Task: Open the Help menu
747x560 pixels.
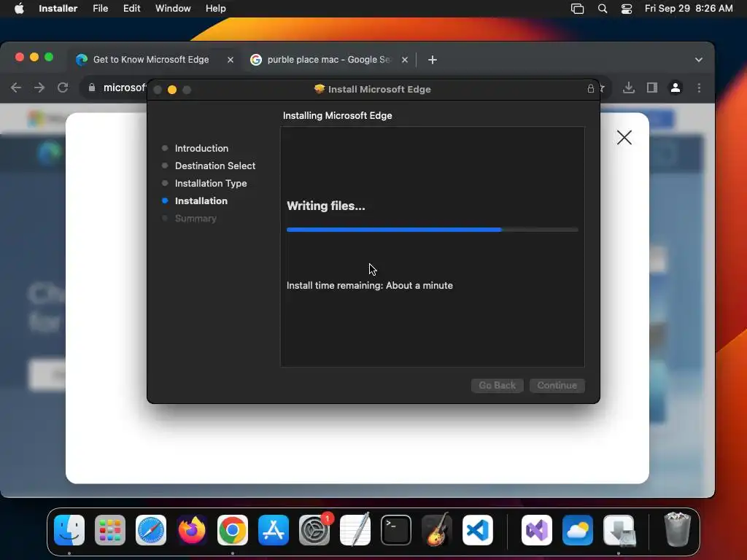Action: (x=216, y=9)
